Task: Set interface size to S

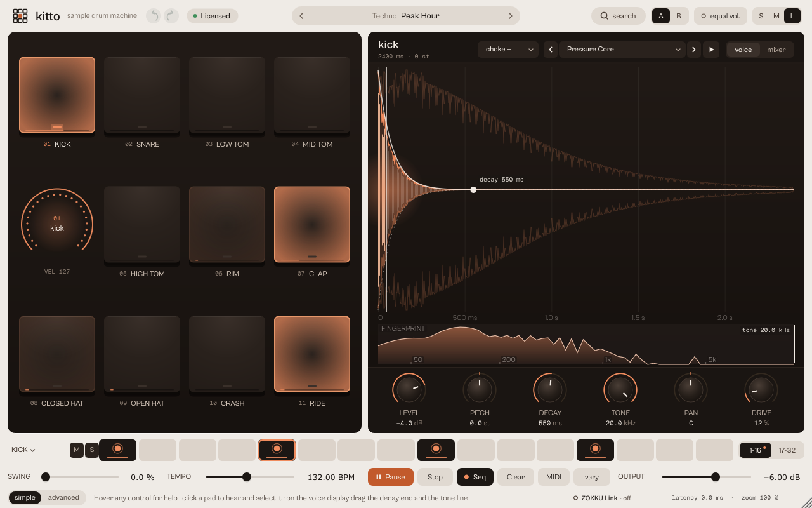Action: pyautogui.click(x=761, y=16)
